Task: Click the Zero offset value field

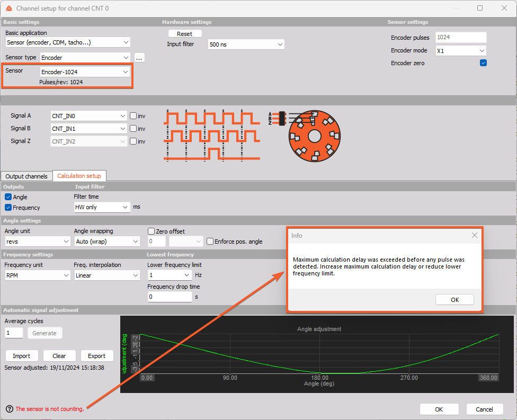Action: point(157,242)
